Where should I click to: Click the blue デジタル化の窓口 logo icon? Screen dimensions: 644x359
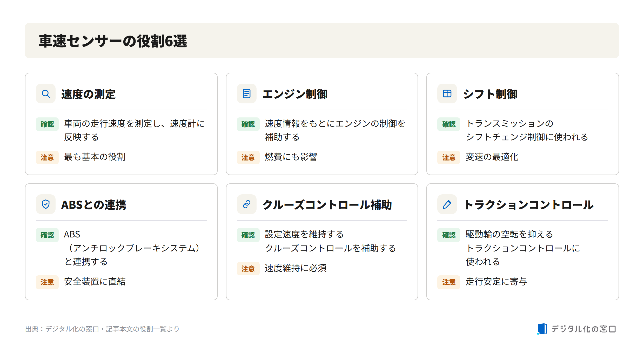click(x=542, y=329)
